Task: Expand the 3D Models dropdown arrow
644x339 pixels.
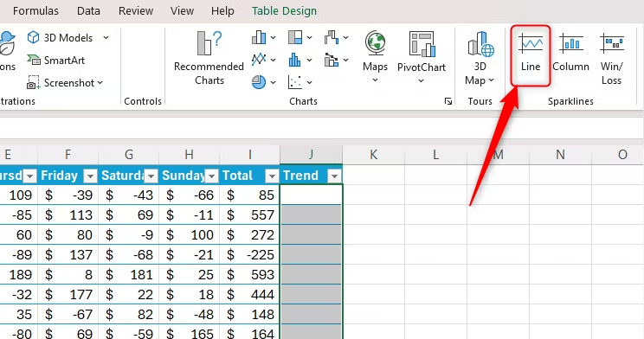Action: tap(106, 38)
